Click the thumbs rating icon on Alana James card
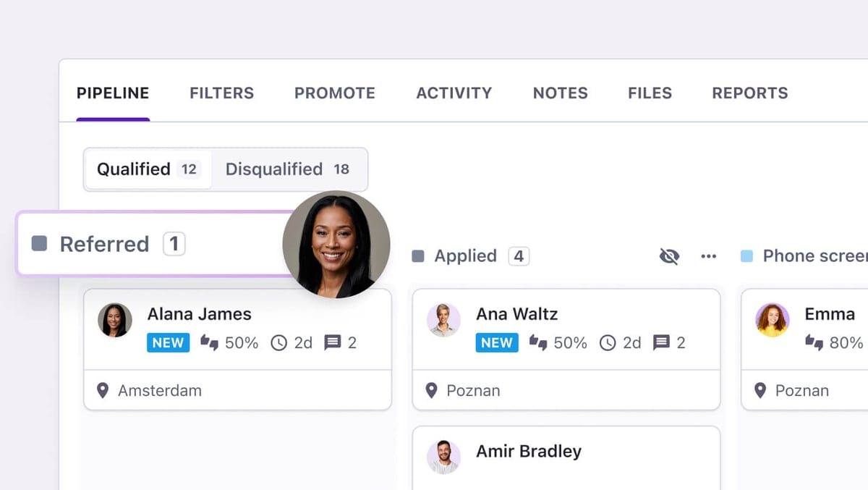The width and height of the screenshot is (868, 490). click(210, 343)
